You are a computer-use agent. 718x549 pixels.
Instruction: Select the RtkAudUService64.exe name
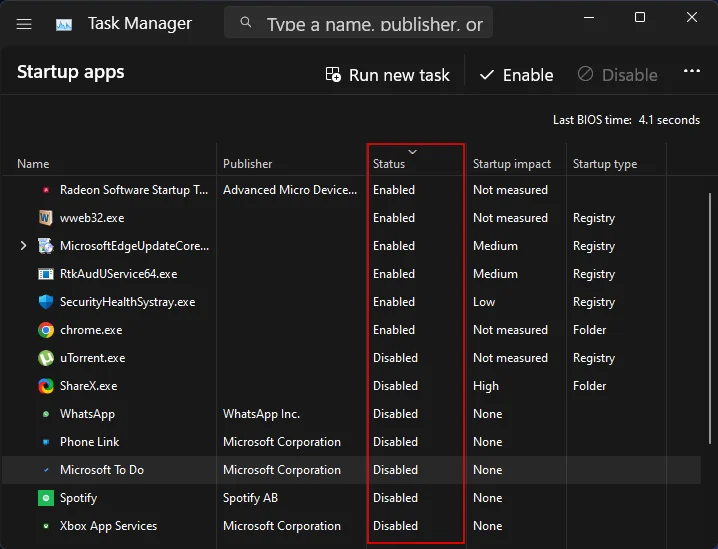[119, 274]
